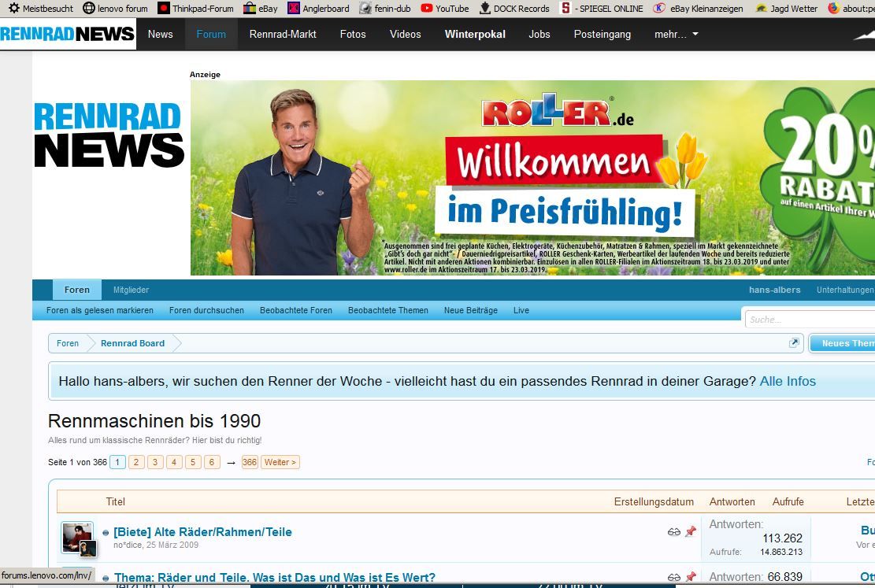Sort threads by Erstellungsdatum column
Screen dimensions: 875x588
pyautogui.click(x=654, y=501)
